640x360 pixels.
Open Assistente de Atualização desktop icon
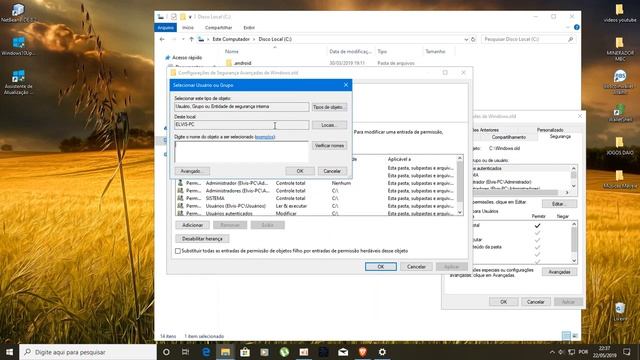tap(18, 82)
